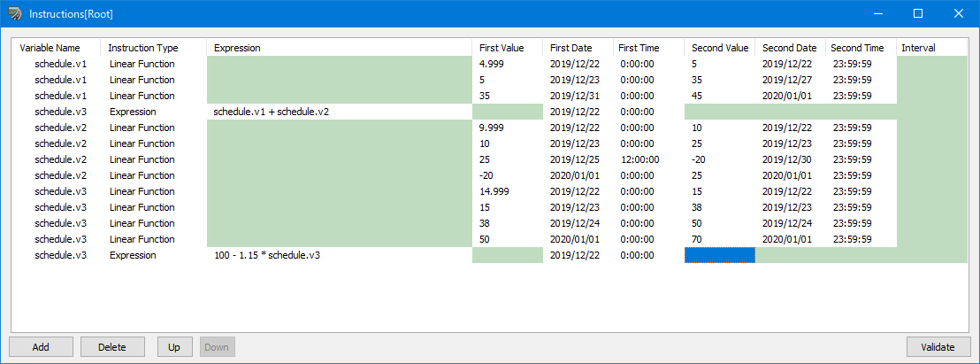The image size is (980, 364).
Task: Move the row up with Up button
Action: click(174, 347)
